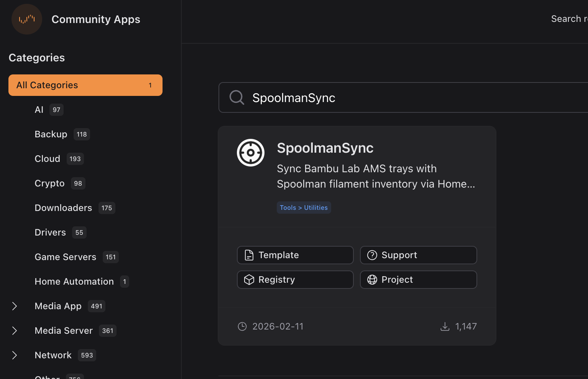Expand the Network category
Image resolution: width=588 pixels, height=379 pixels.
(x=15, y=355)
